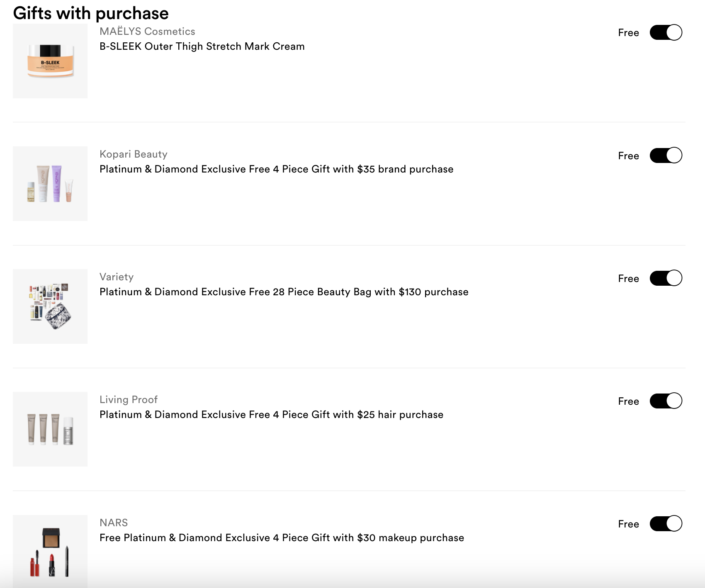Toggle the NARS 4 Piece Gift switch
This screenshot has width=705, height=588.
coord(666,524)
